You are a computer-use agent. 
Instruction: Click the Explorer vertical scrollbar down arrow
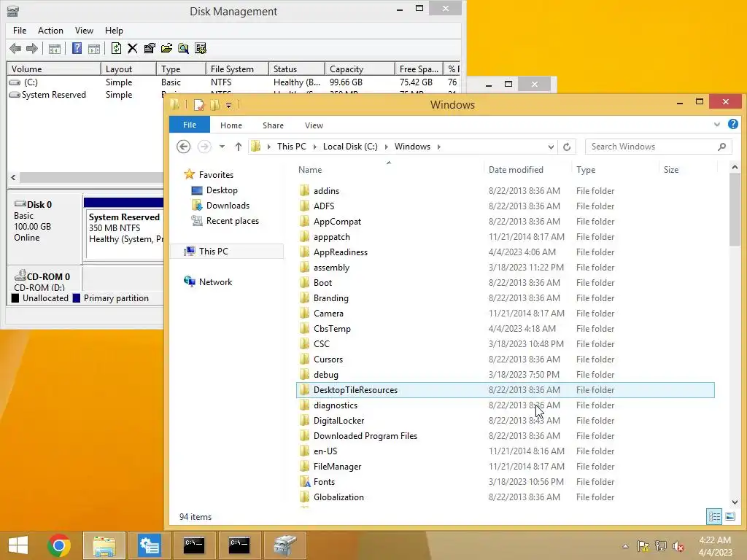734,502
